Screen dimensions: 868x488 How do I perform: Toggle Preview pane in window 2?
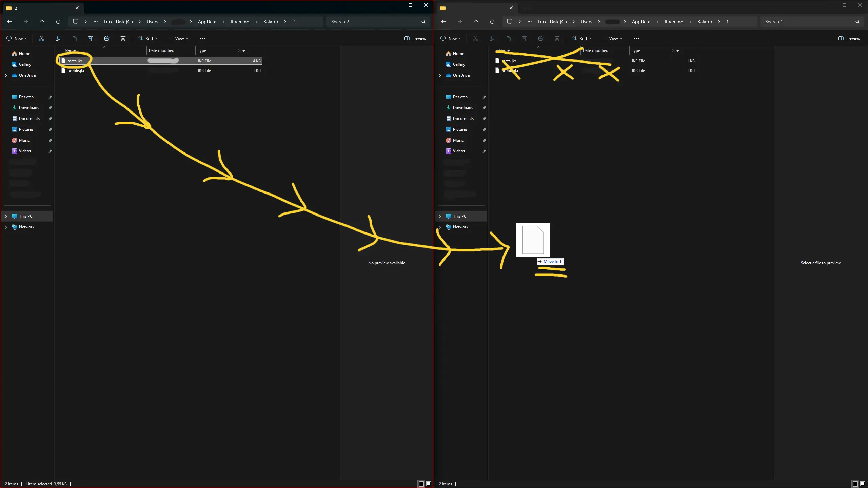415,38
